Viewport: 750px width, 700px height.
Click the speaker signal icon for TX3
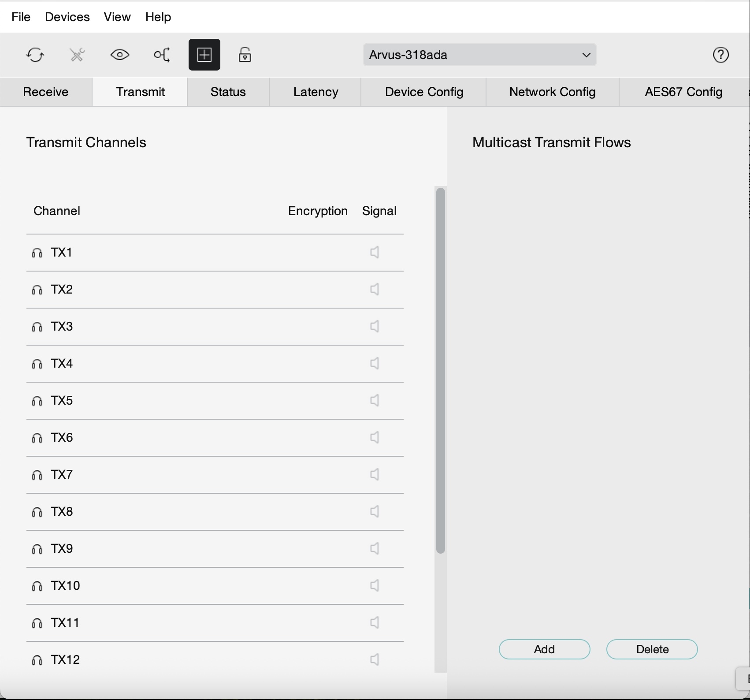(375, 327)
